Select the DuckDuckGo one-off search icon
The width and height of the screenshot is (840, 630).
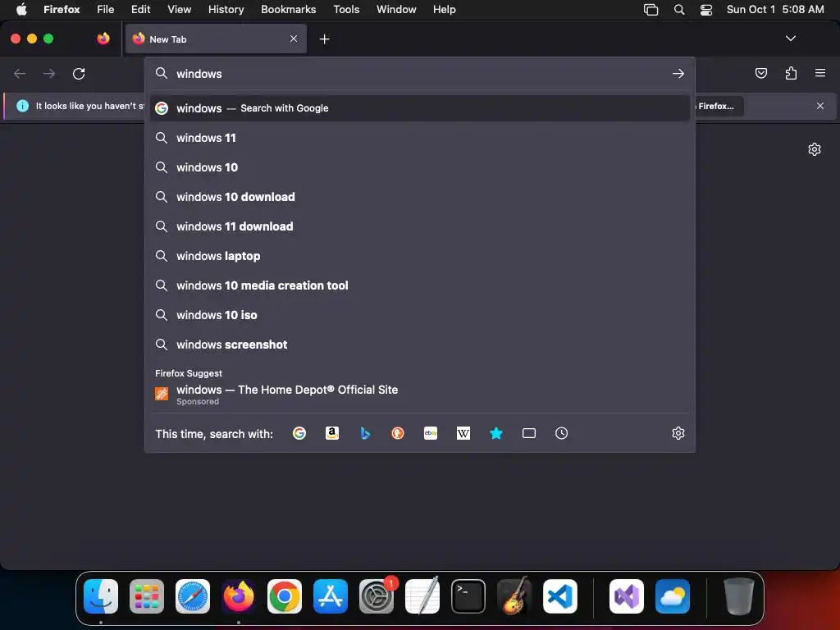click(x=398, y=433)
